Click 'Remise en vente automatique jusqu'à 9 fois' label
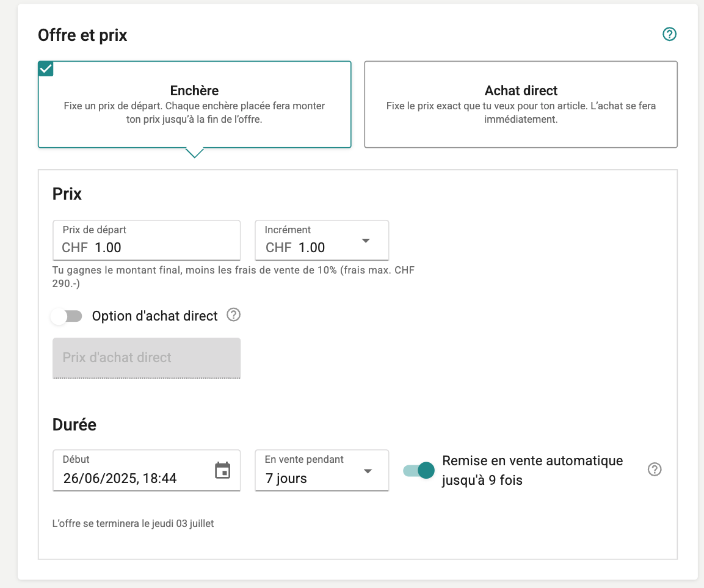The width and height of the screenshot is (704, 588). coord(532,470)
